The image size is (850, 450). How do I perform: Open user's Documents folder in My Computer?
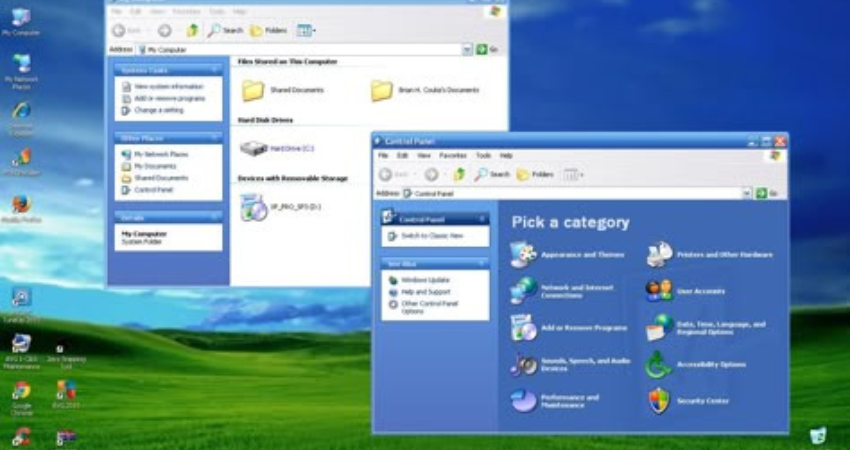tap(425, 90)
